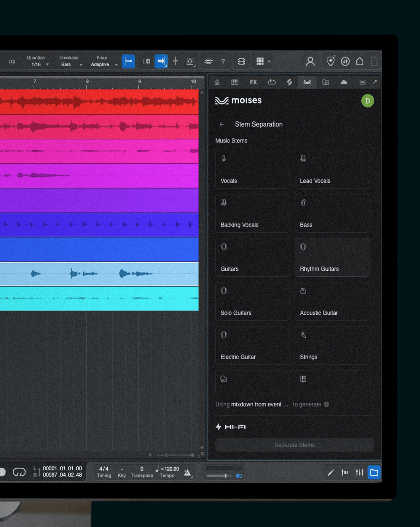Click the grid view icon

pos(260,61)
